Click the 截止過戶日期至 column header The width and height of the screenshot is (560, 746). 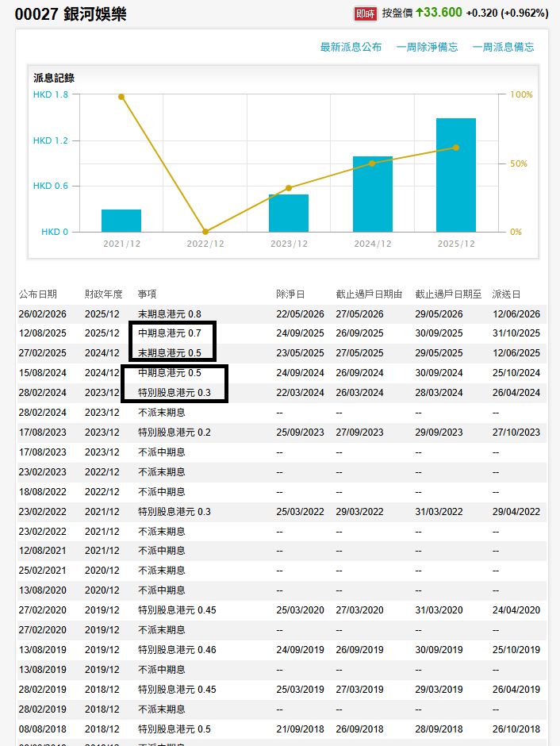point(448,294)
